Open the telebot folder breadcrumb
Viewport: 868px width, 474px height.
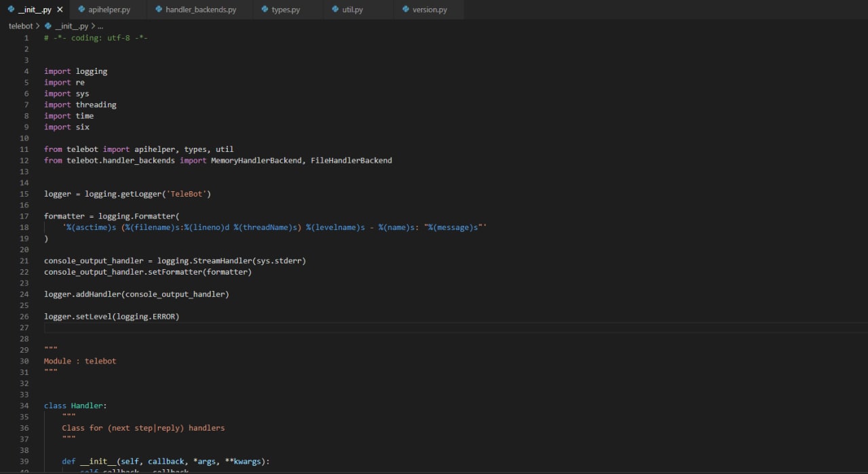coord(20,26)
